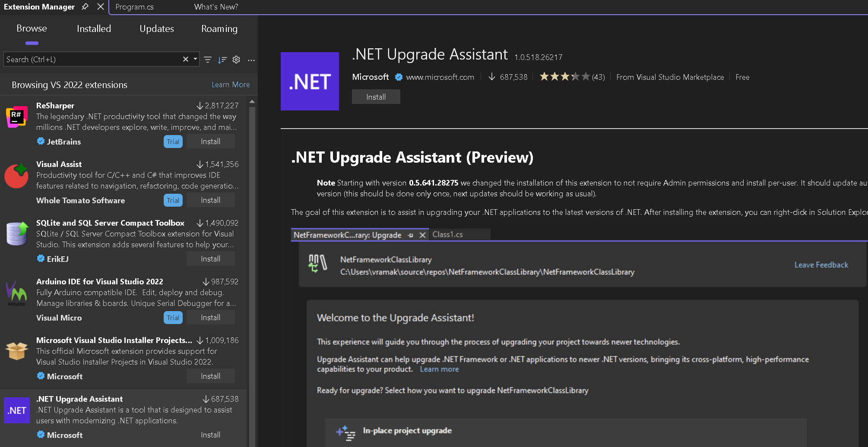Click Leave Feedback for the Upgrade Assistant
Screen dimensions: 868x447
coord(821,264)
